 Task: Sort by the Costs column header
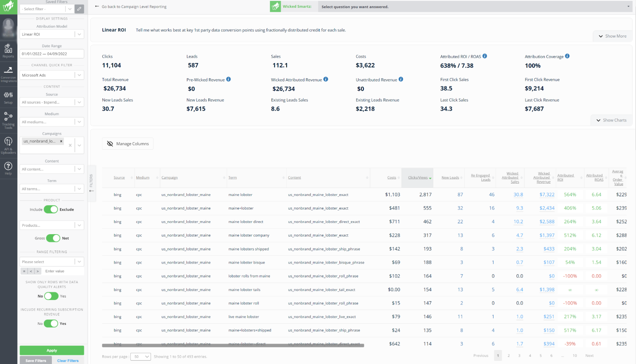[x=392, y=178]
